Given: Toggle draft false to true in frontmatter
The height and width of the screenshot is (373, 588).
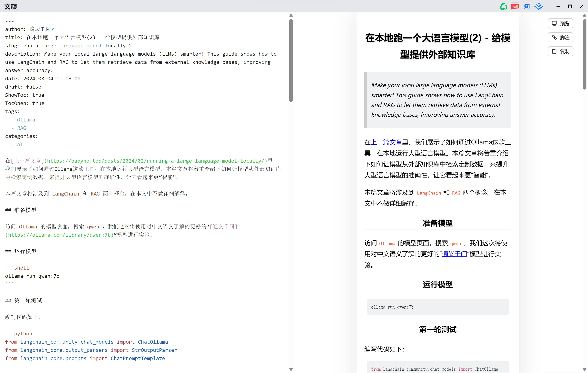Looking at the screenshot, I should point(34,87).
